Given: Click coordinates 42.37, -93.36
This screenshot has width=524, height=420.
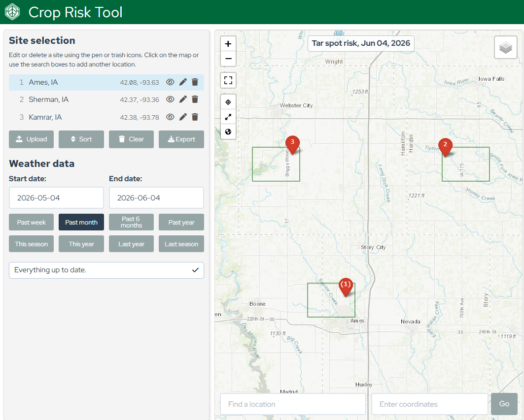Looking at the screenshot, I should 140,100.
